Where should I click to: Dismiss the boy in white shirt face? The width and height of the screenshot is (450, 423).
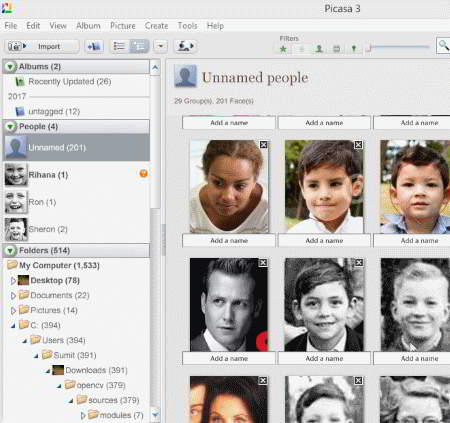click(x=358, y=145)
